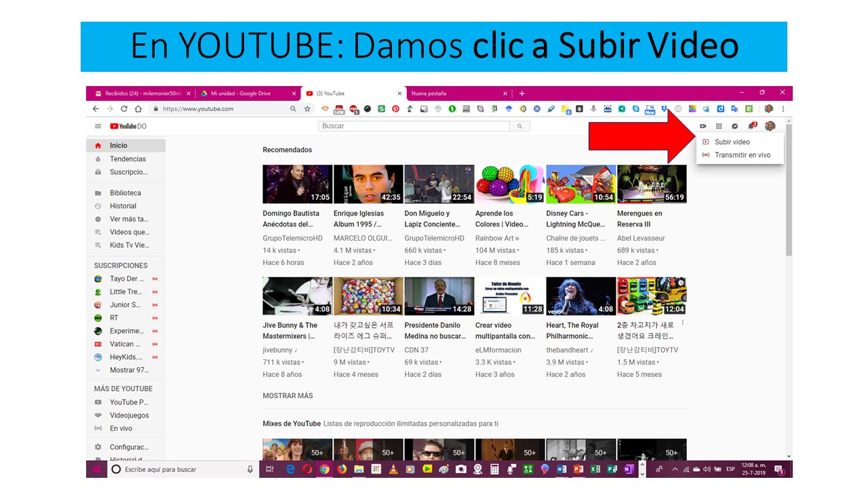Open Suscripciones in the sidebar
Viewport: 868px width, 488px height.
pos(125,172)
